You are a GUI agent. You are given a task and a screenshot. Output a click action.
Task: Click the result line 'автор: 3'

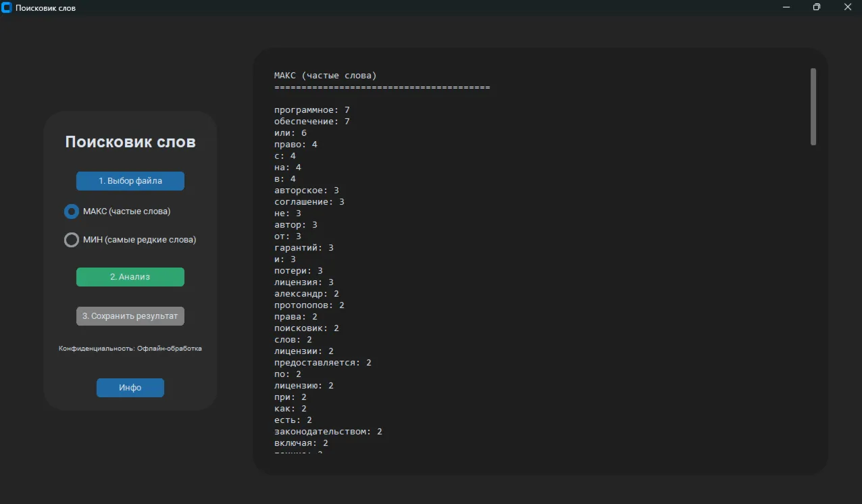click(296, 225)
